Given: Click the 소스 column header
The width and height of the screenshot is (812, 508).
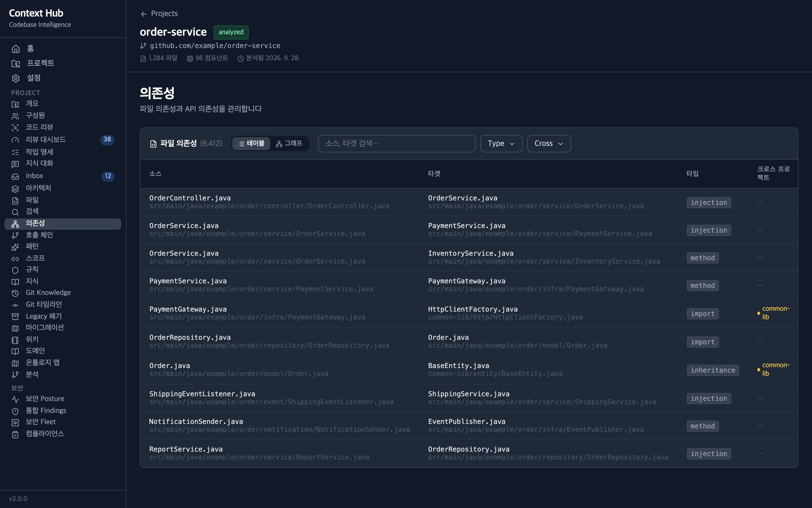Looking at the screenshot, I should [155, 174].
